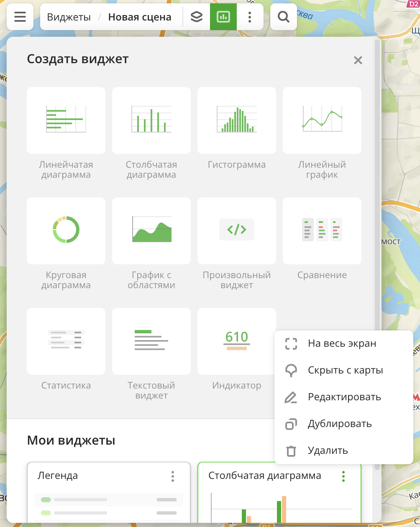This screenshot has height=527, width=420.
Task: Open the scene more-options menu
Action: [250, 17]
